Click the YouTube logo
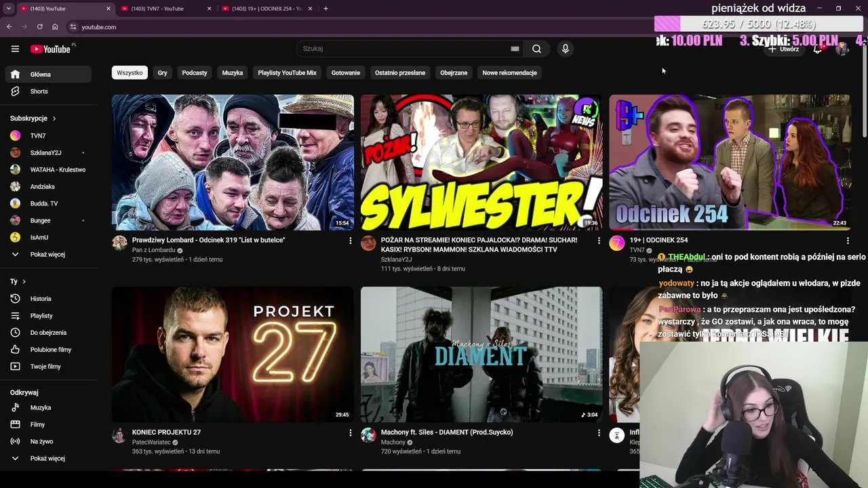 tap(50, 49)
